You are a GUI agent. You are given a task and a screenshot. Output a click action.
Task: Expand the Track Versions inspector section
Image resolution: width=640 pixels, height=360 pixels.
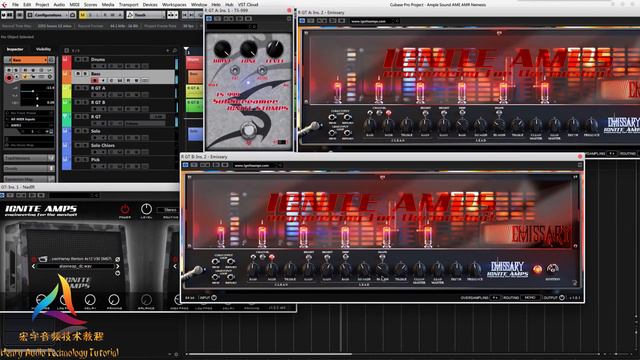coord(29,158)
